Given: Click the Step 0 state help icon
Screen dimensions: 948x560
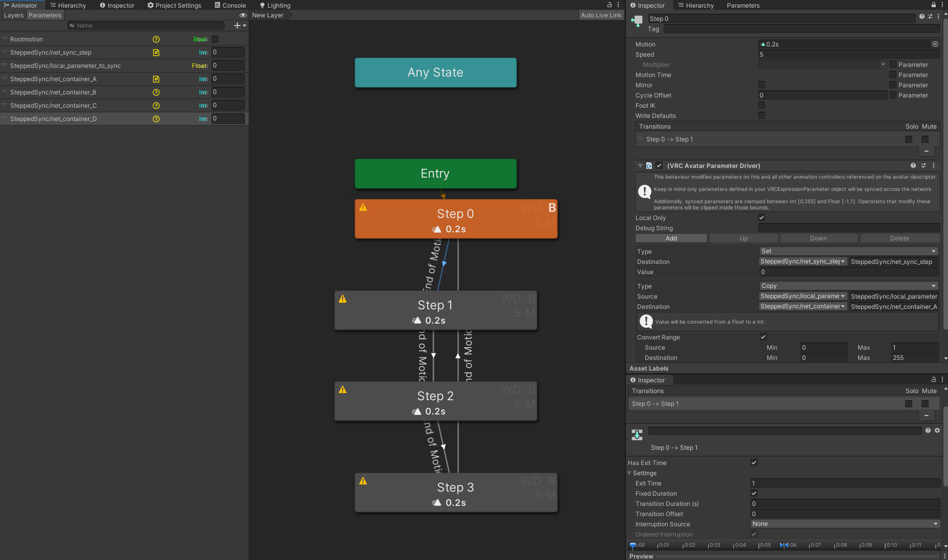Looking at the screenshot, I should [921, 16].
